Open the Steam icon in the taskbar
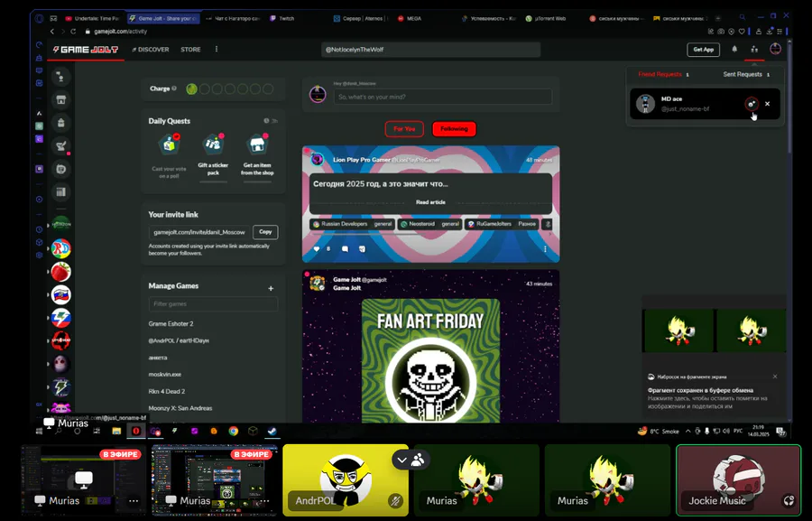This screenshot has width=812, height=521. point(272,432)
